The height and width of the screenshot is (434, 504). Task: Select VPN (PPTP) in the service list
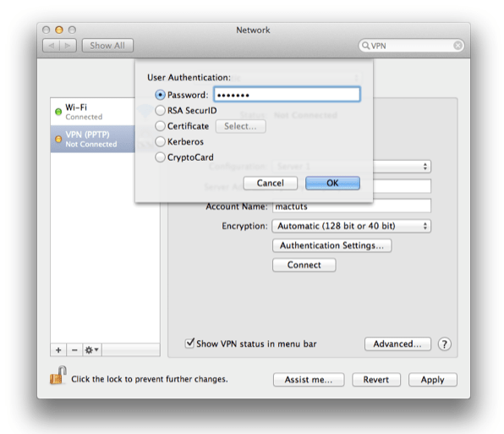pyautogui.click(x=92, y=140)
